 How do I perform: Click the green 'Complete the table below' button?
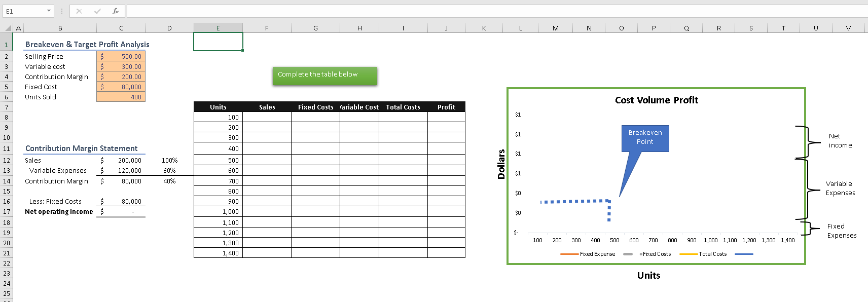coord(324,75)
